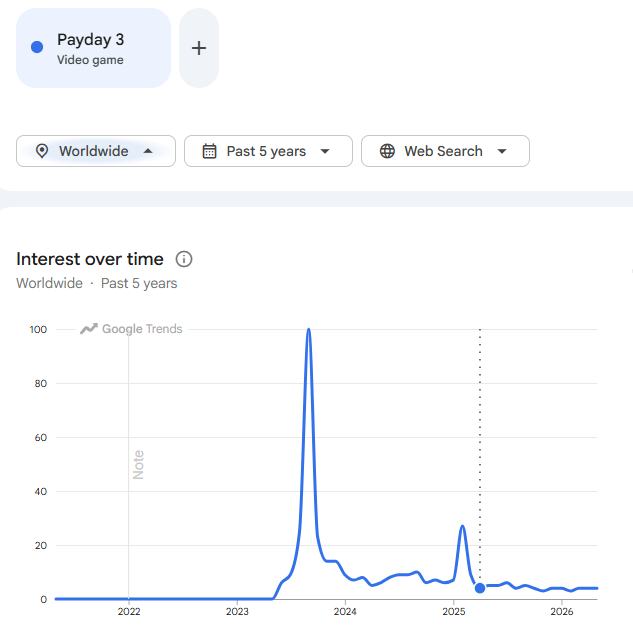The image size is (633, 628).
Task: Select the Worldwide region label
Action: [x=94, y=151]
